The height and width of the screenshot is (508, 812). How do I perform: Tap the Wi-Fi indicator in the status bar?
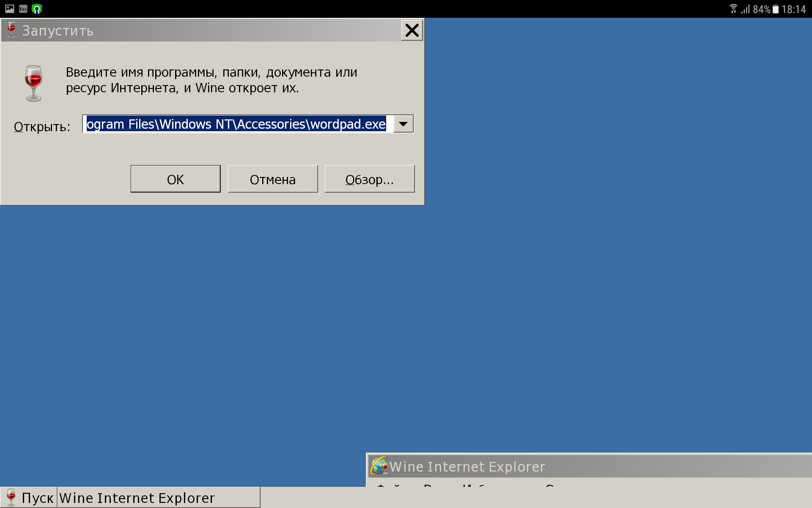click(733, 9)
